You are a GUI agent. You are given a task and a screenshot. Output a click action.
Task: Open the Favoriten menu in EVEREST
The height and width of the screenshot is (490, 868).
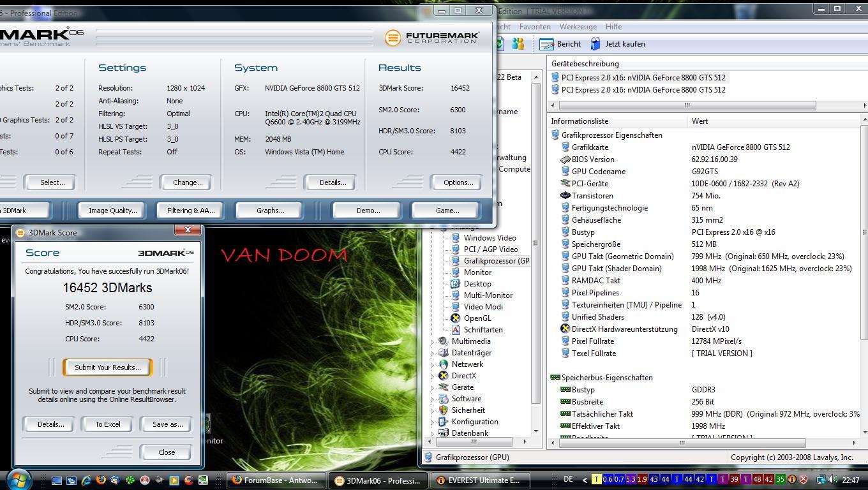535,27
